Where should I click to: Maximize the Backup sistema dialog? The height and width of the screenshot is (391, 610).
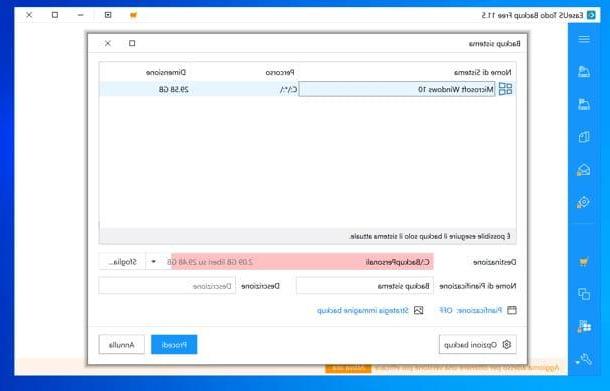click(x=132, y=43)
